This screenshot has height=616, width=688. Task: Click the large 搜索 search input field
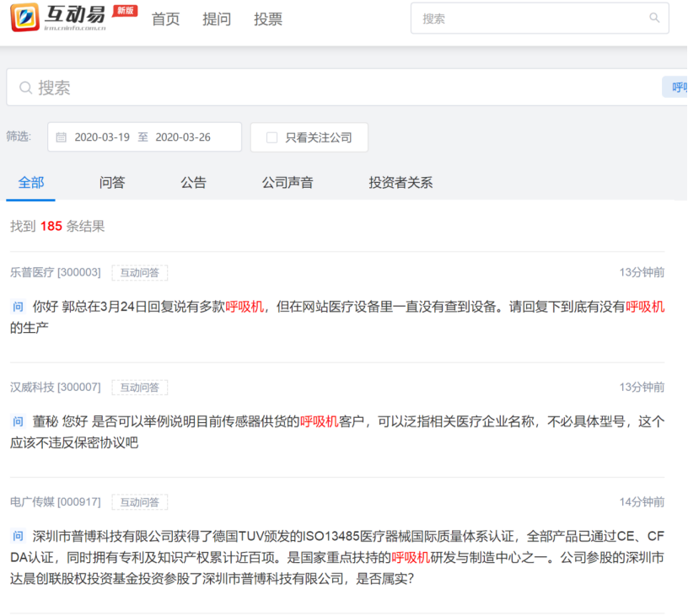coord(253,87)
